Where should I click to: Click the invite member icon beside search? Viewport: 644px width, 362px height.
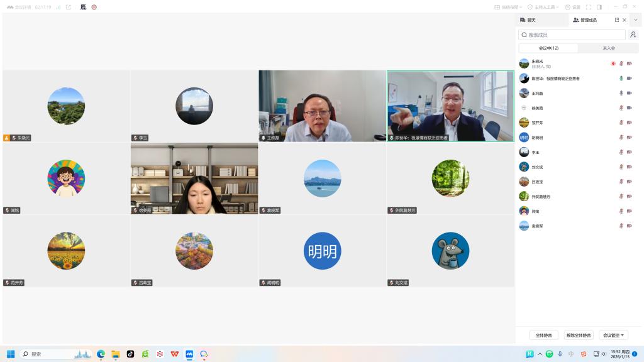tap(633, 35)
